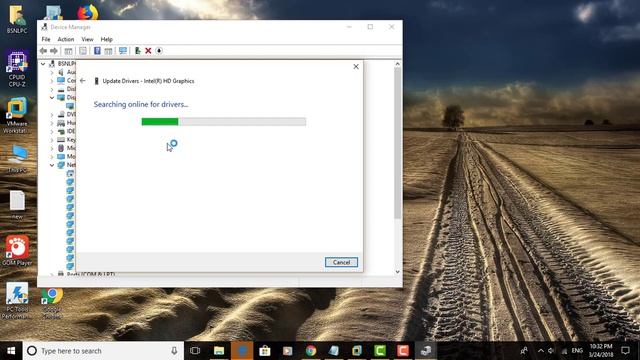Close the Update Drivers dialog with X
This screenshot has width=640, height=360.
(356, 67)
